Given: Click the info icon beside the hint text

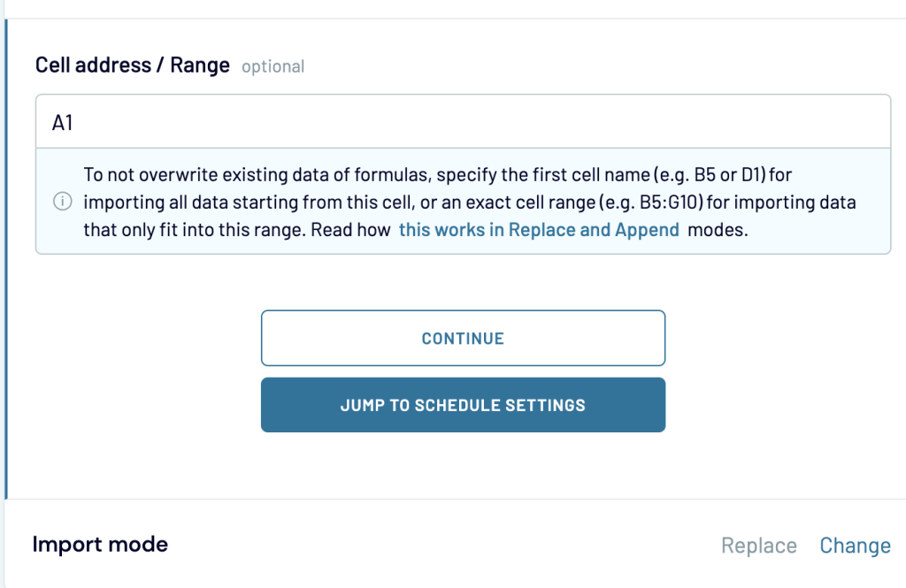Looking at the screenshot, I should [x=62, y=202].
